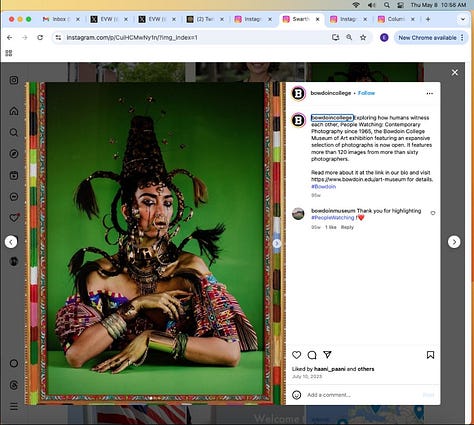Screen dimensions: 474x425
Task: View likes by clicking others
Action: [x=366, y=369]
